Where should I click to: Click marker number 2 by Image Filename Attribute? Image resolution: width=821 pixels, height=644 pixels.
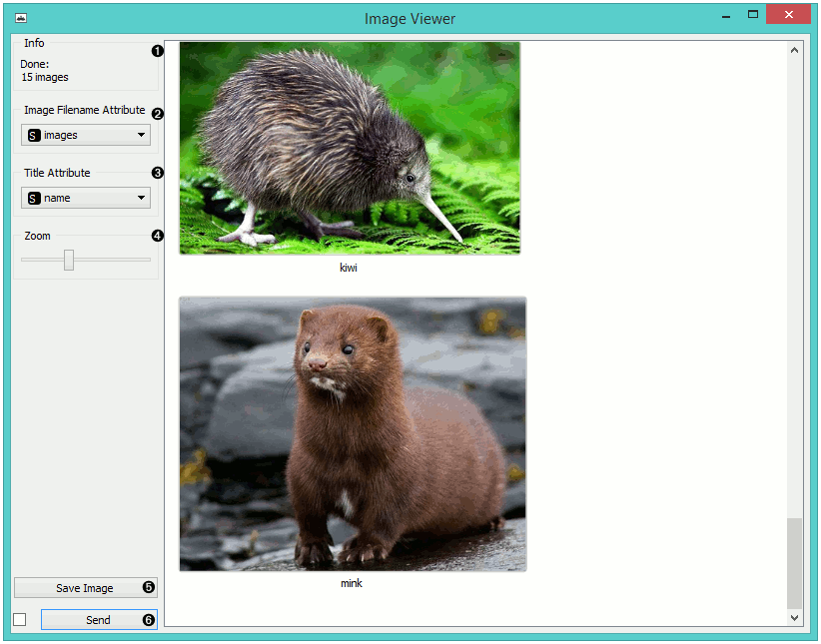[157, 114]
